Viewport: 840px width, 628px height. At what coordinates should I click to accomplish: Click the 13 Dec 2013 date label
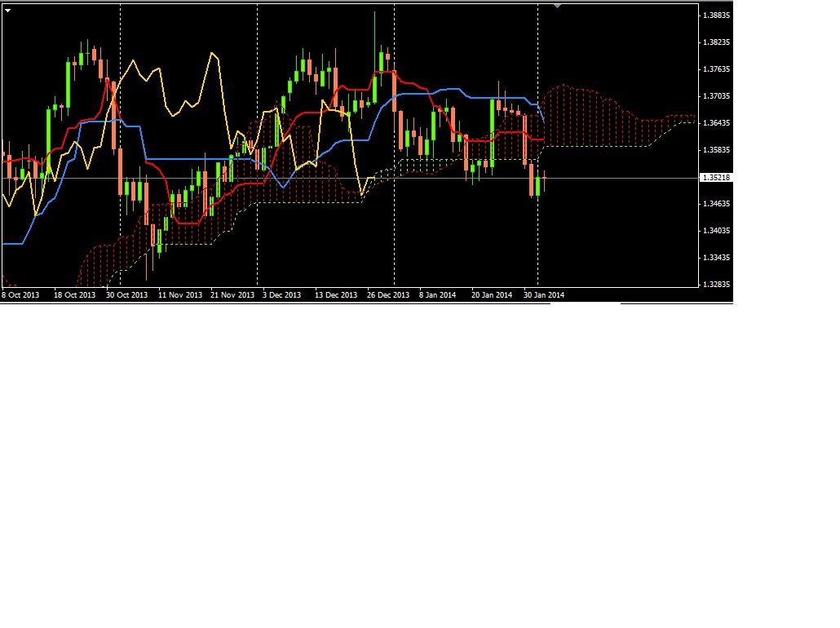(x=336, y=294)
